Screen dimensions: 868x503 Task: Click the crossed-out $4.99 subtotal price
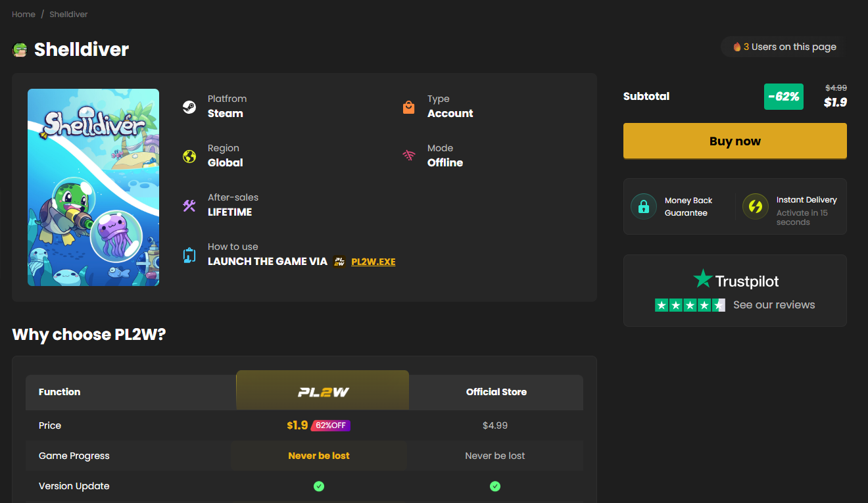point(836,87)
